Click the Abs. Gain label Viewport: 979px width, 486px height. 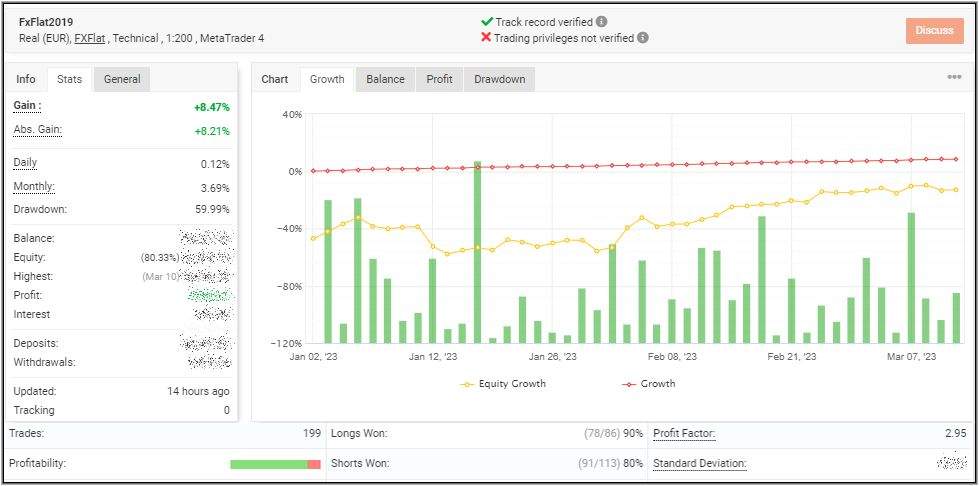pos(36,130)
